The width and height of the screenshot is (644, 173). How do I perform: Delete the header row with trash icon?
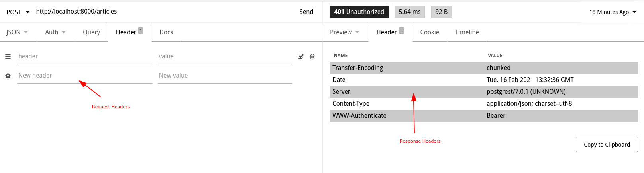pos(312,56)
